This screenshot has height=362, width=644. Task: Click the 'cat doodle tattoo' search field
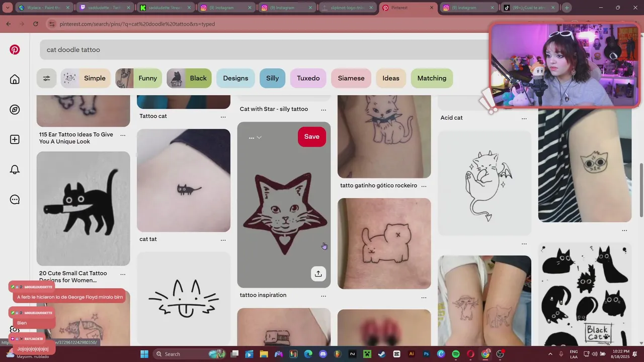click(x=264, y=50)
